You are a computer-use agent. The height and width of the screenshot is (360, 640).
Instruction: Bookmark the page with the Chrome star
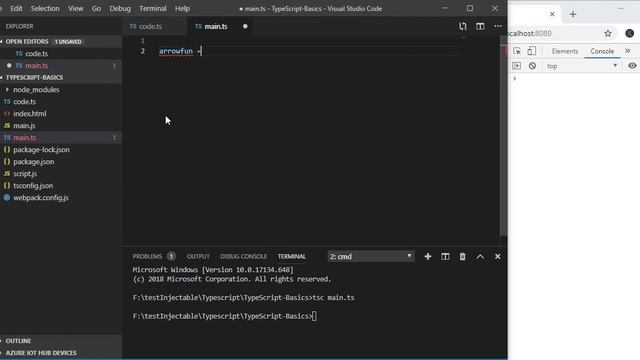608,33
